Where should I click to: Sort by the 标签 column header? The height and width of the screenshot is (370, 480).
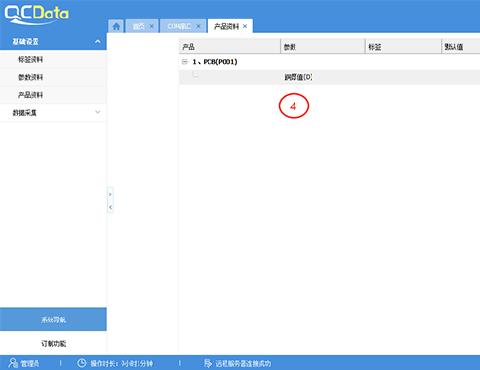click(x=403, y=47)
